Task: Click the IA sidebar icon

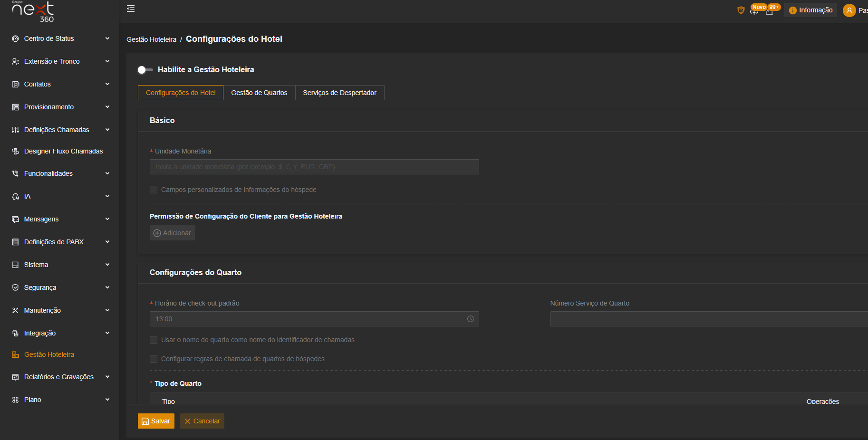Action: [15, 196]
